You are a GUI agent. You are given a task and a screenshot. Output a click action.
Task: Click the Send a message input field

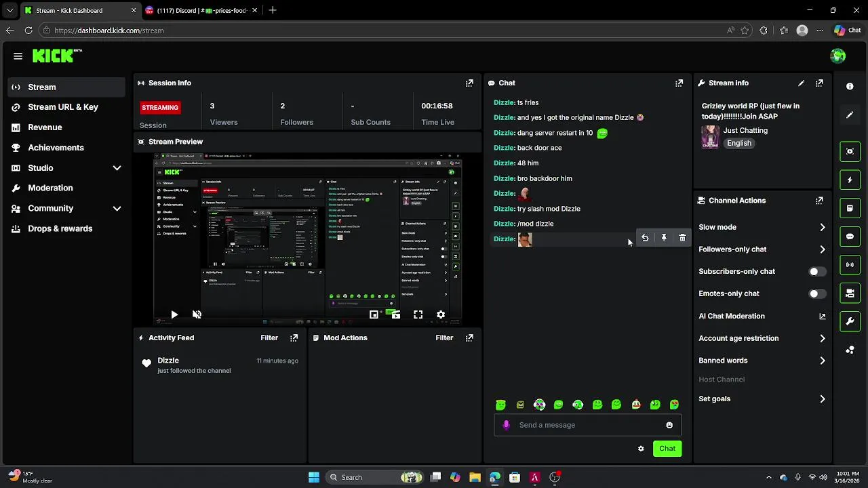pos(587,425)
